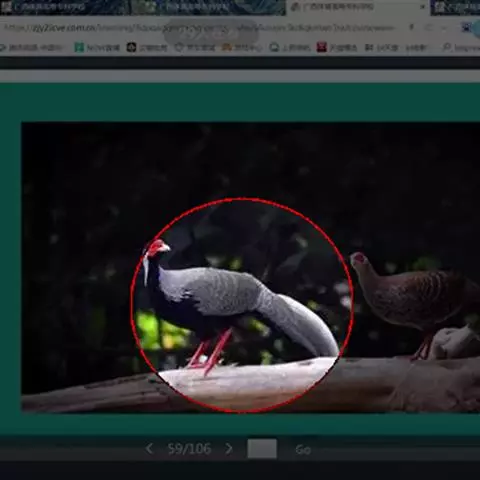Image resolution: width=480 pixels, height=480 pixels.
Task: Select the active light-colored browser tab
Action: click(x=357, y=7)
